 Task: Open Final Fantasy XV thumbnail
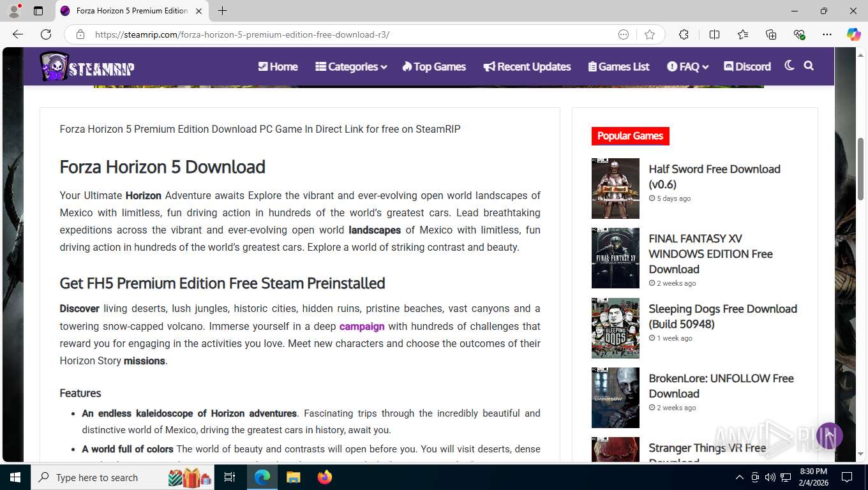pos(615,258)
